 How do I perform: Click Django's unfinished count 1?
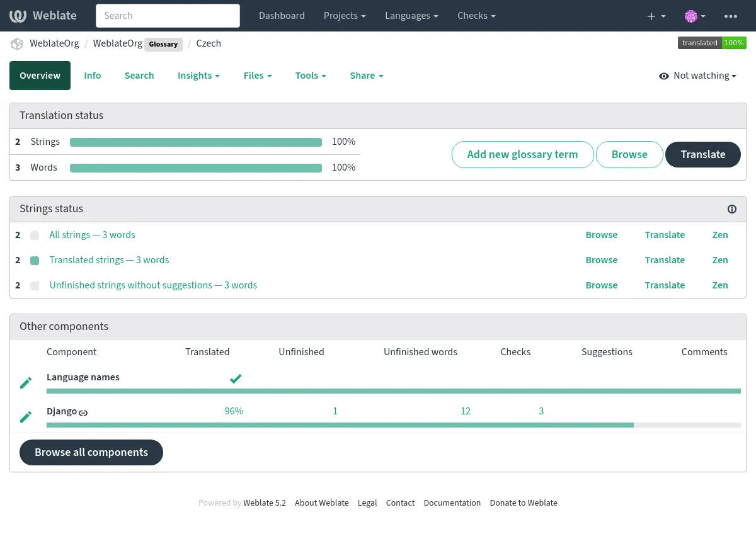(335, 411)
